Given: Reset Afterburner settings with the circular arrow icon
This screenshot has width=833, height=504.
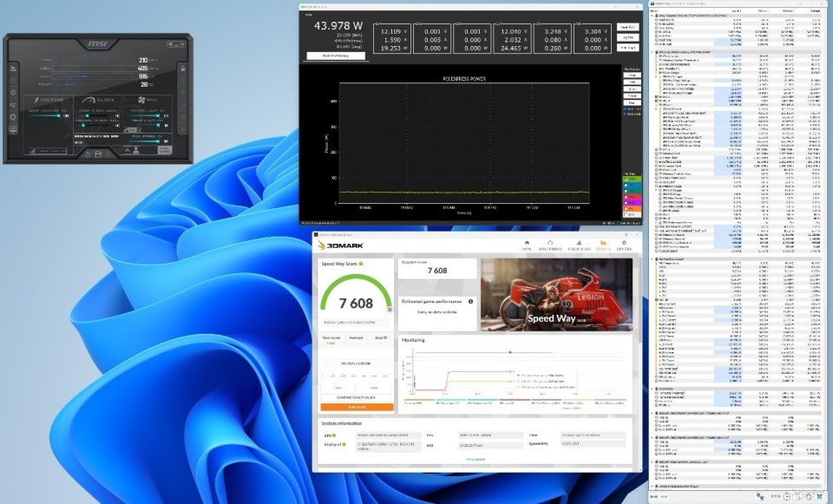Looking at the screenshot, I should pos(88,154).
